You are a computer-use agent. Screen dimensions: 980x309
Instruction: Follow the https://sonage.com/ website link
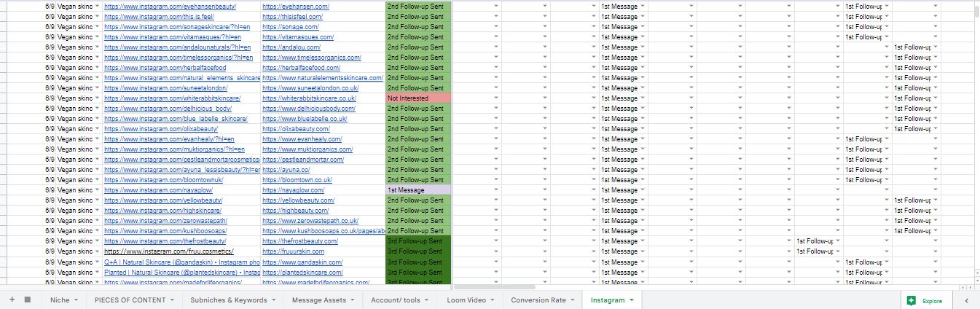click(290, 27)
